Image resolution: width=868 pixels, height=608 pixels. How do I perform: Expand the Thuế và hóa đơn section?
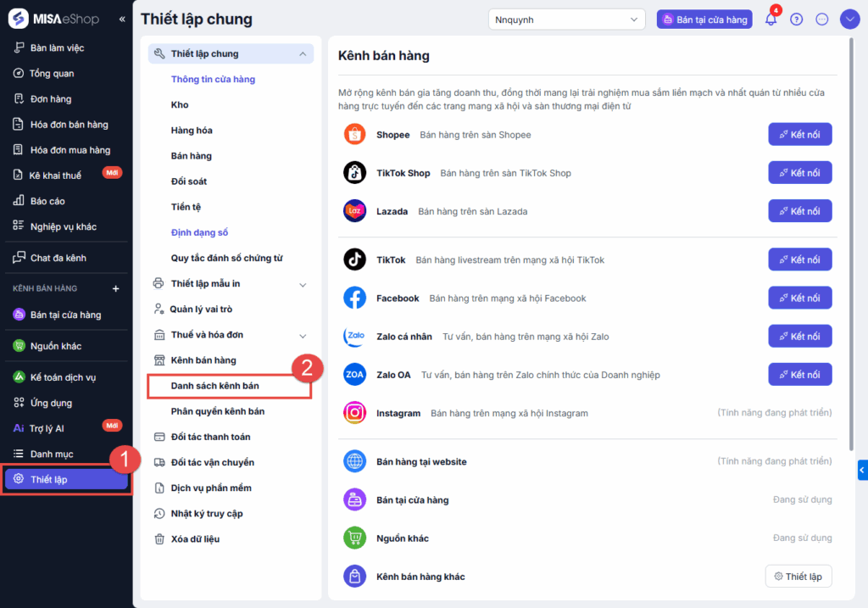pyautogui.click(x=303, y=335)
